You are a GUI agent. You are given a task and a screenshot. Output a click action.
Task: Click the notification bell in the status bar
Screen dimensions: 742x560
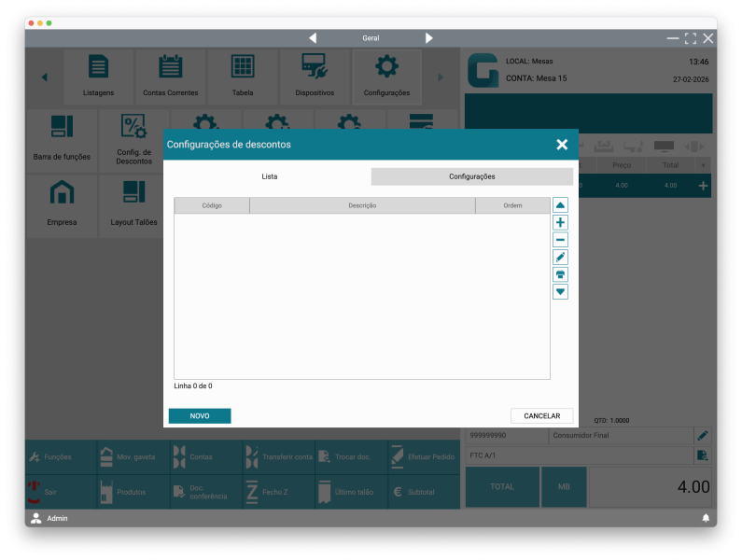706,518
